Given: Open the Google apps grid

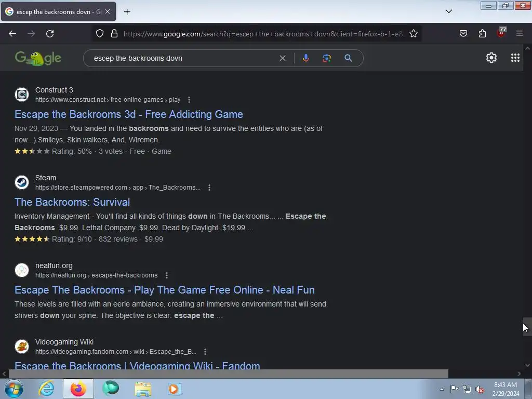Looking at the screenshot, I should point(515,58).
